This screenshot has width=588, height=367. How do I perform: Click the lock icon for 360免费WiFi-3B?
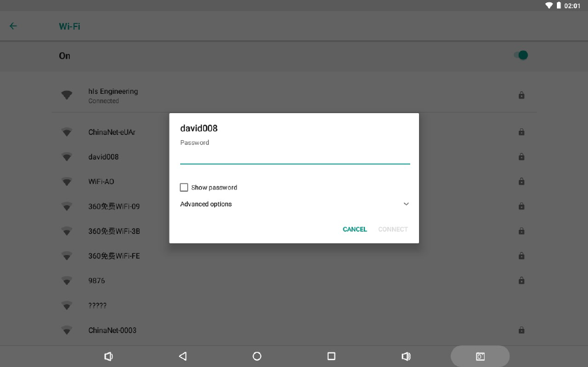pos(521,231)
